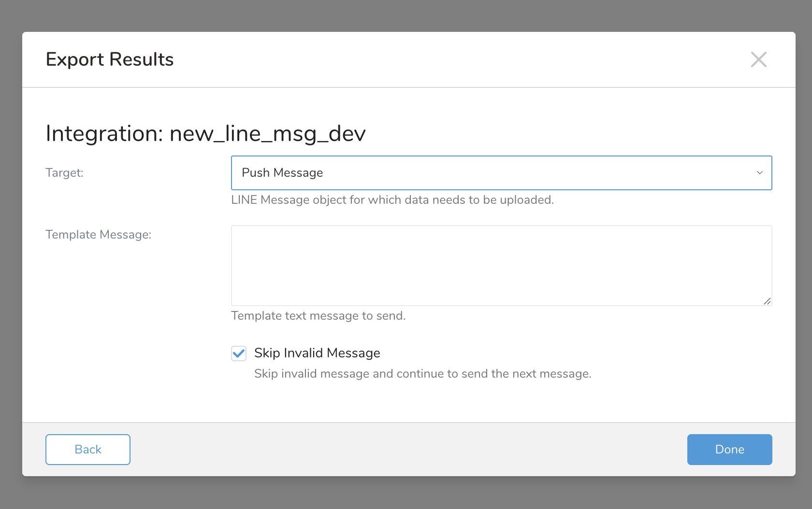Click the LINE Message object help text
Screen dimensions: 812x509
click(392, 200)
